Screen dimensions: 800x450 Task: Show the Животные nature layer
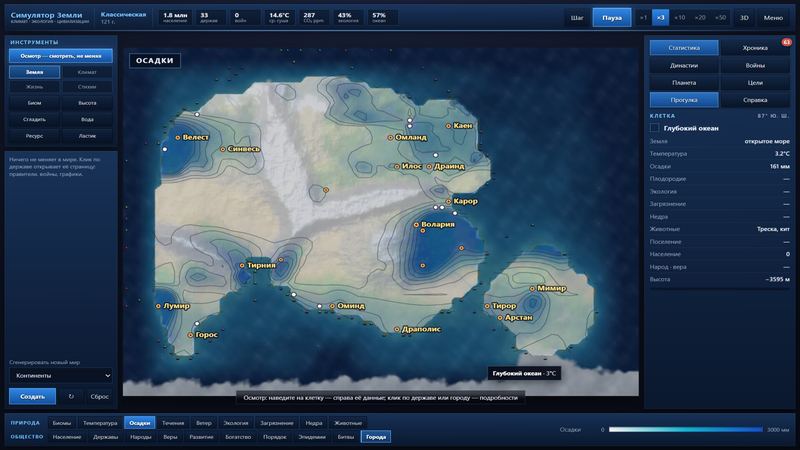347,423
